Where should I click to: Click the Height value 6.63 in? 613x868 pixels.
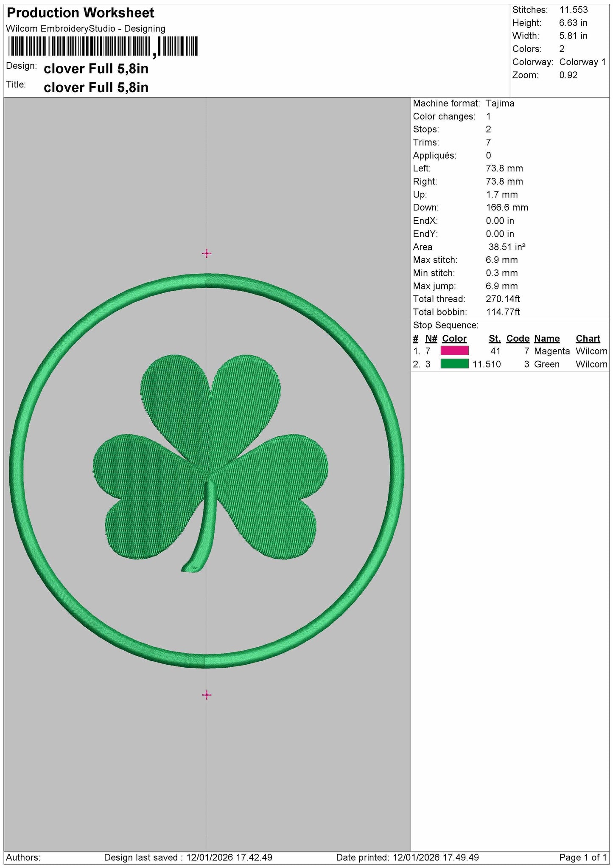pyautogui.click(x=574, y=23)
